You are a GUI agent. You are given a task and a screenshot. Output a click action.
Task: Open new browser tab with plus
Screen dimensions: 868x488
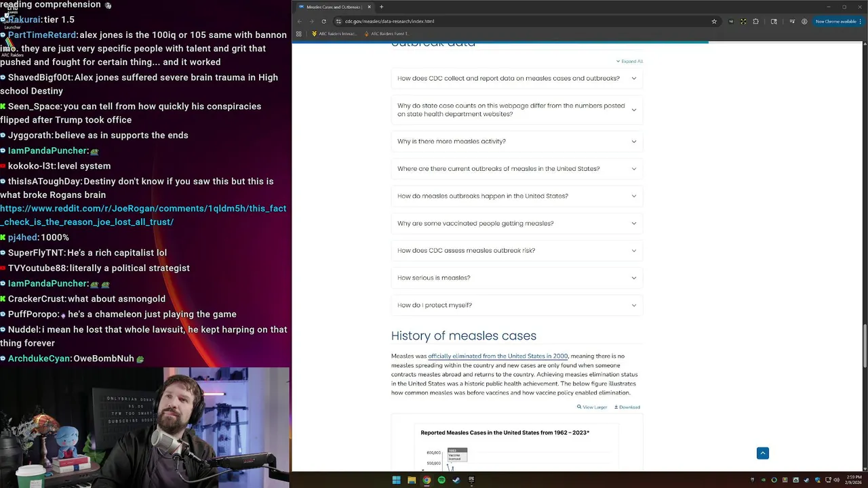coord(381,7)
